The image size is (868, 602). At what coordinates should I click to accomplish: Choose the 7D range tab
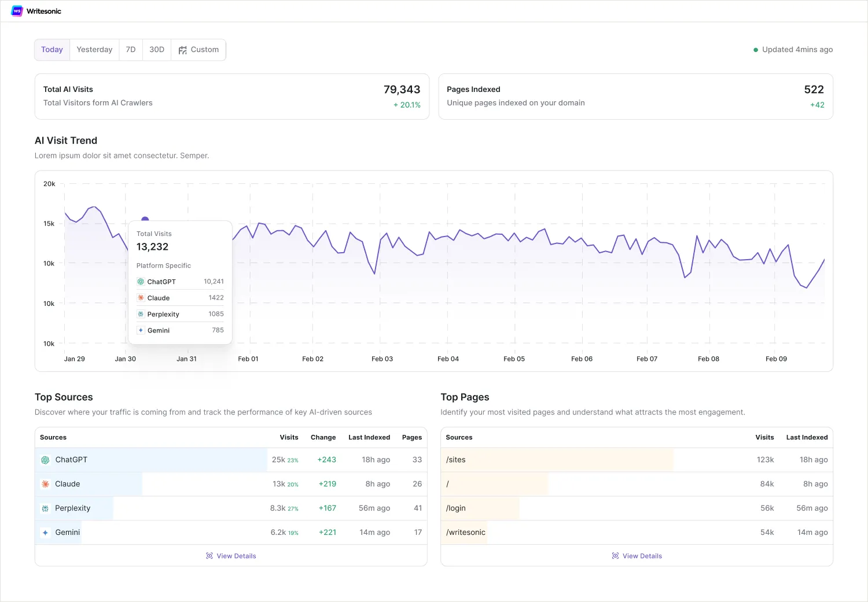(x=131, y=50)
